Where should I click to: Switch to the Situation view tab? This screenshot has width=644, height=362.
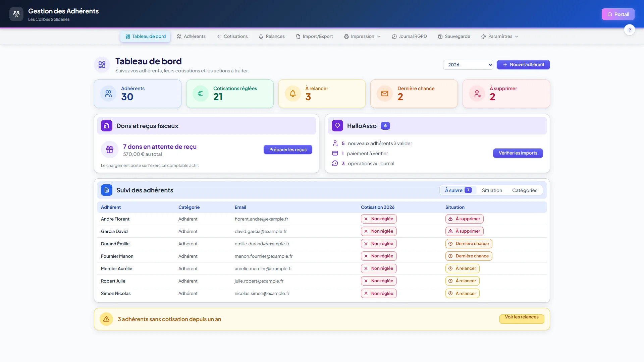pos(492,190)
